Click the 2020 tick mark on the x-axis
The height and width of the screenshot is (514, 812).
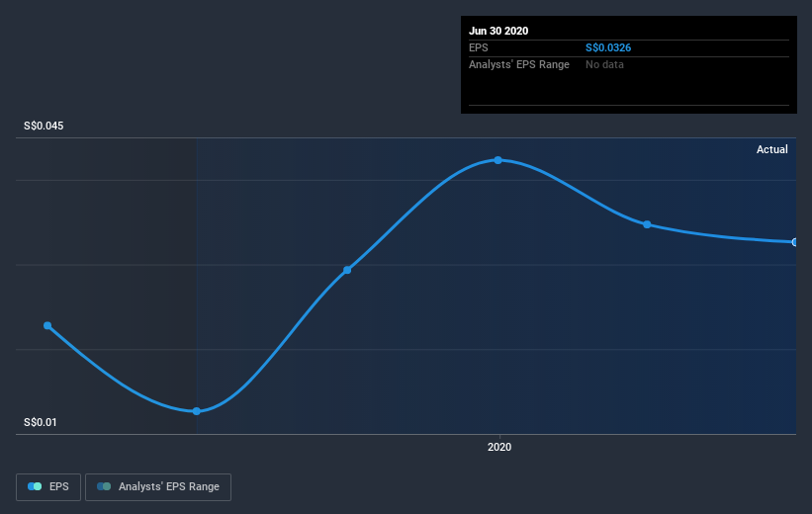(x=499, y=436)
